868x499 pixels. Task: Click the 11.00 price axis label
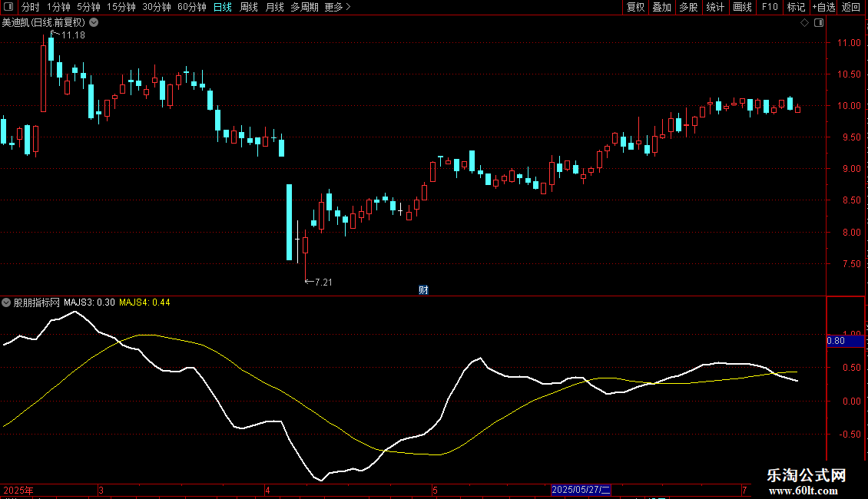pos(849,42)
